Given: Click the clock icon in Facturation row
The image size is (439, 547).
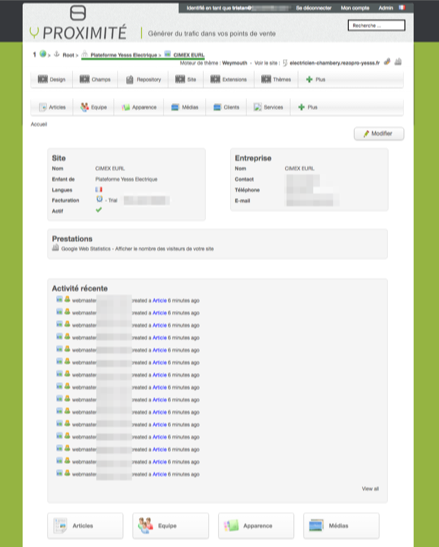Looking at the screenshot, I should click(x=99, y=199).
